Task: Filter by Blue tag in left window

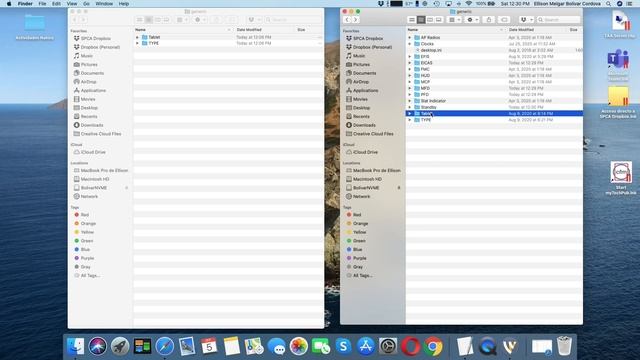Action: (85, 249)
